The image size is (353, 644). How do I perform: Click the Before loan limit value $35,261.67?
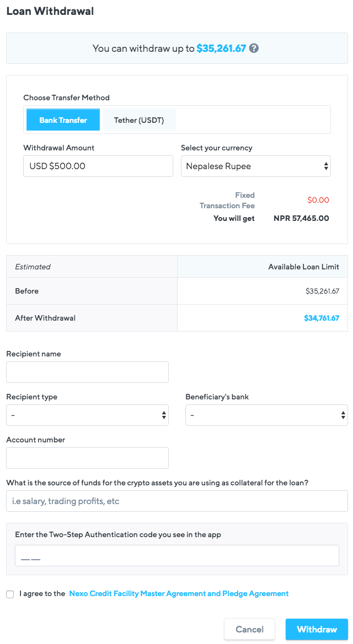[322, 291]
